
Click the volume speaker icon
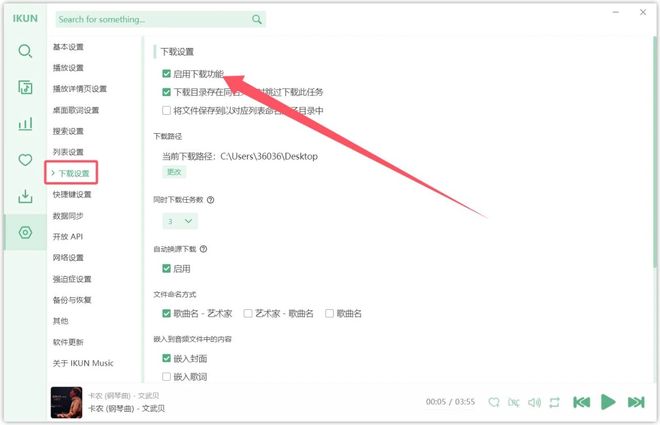click(x=536, y=402)
